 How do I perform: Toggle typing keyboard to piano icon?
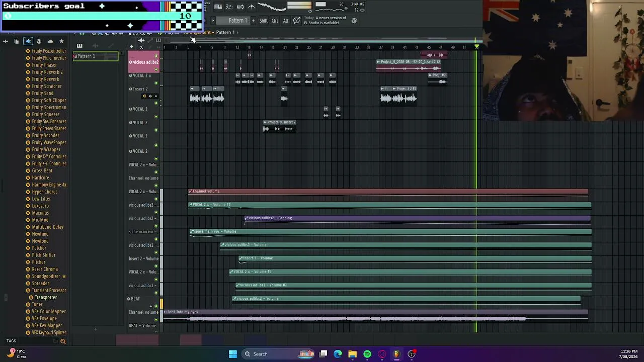(x=218, y=7)
